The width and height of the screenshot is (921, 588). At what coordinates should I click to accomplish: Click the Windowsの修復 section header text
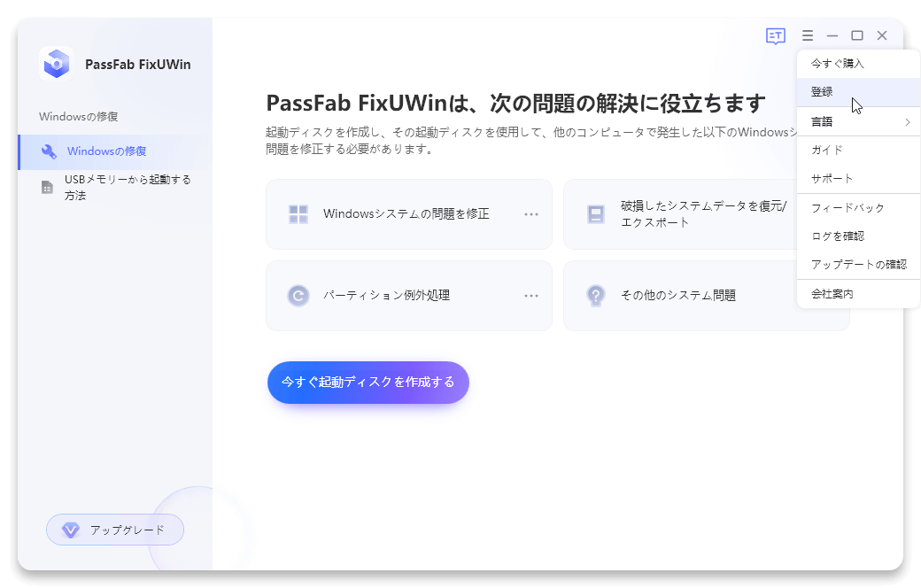point(78,116)
